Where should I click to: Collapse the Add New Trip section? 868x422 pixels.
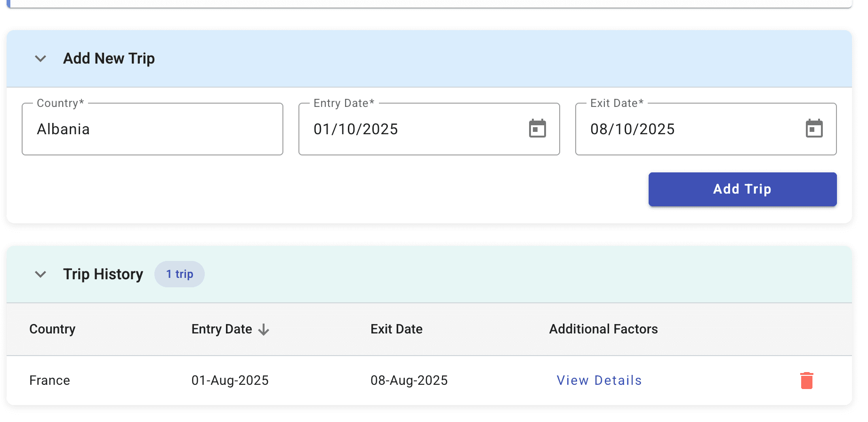tap(41, 59)
